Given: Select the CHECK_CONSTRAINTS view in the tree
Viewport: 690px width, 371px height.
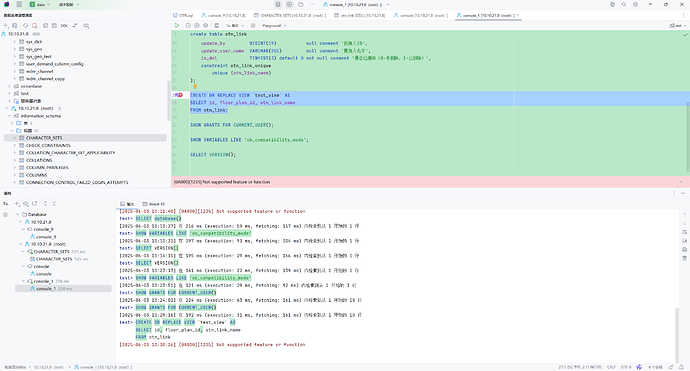Looking at the screenshot, I should [48, 145].
